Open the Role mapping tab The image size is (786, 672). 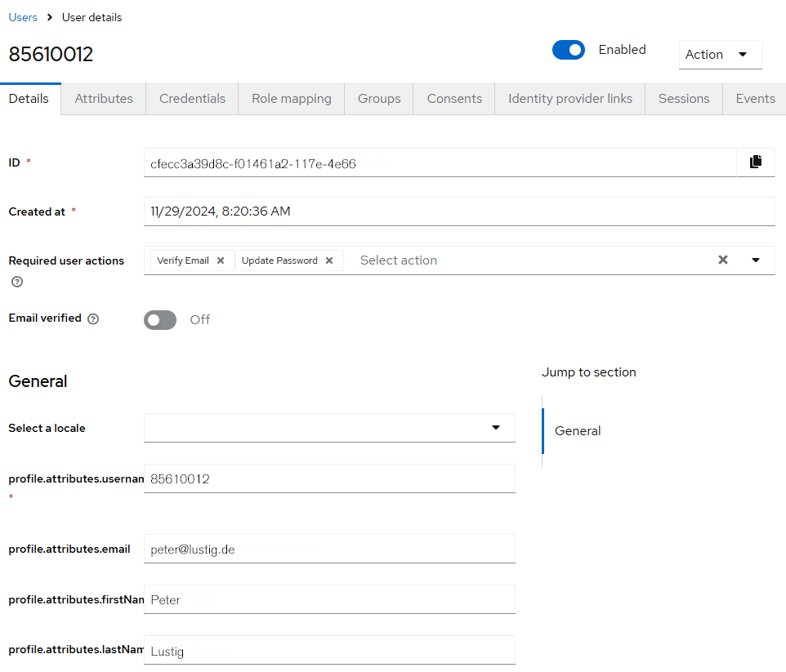pyautogui.click(x=291, y=99)
